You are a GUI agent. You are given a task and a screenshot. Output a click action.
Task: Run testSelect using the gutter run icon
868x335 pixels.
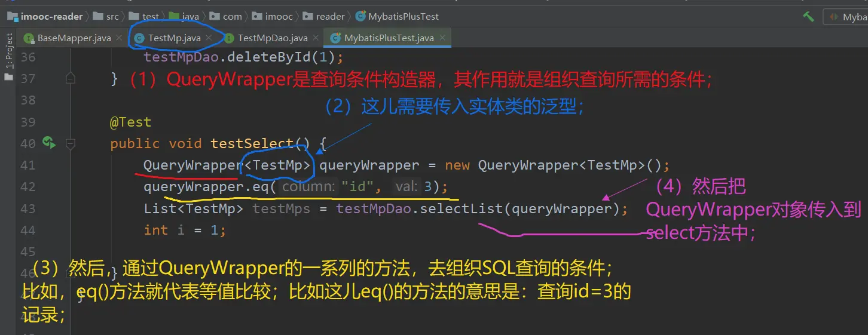tap(48, 143)
